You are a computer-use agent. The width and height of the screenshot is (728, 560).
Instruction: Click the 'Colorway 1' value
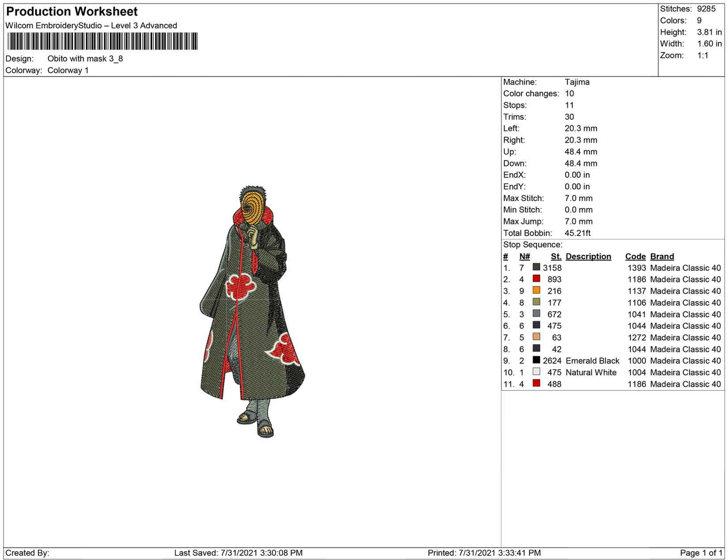[x=68, y=71]
